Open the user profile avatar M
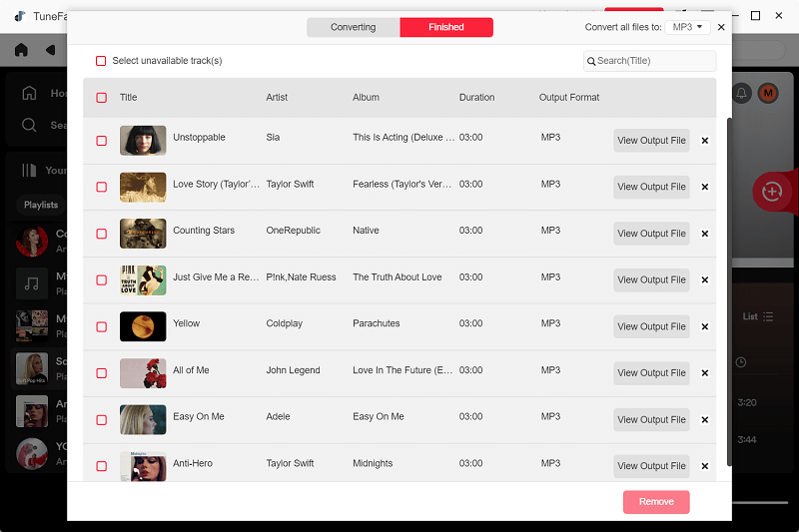This screenshot has height=532, width=799. (x=768, y=93)
